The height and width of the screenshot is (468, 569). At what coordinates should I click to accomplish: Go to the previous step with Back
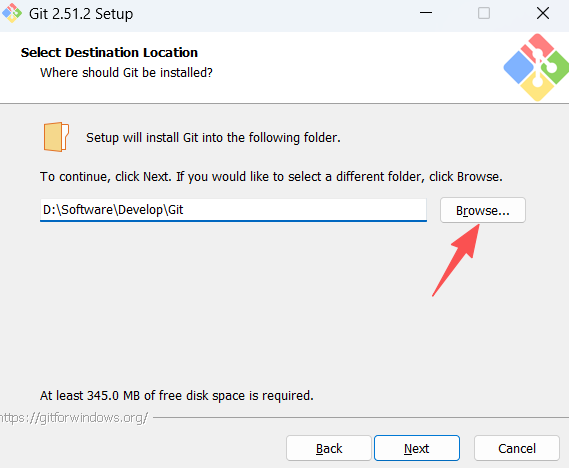329,448
